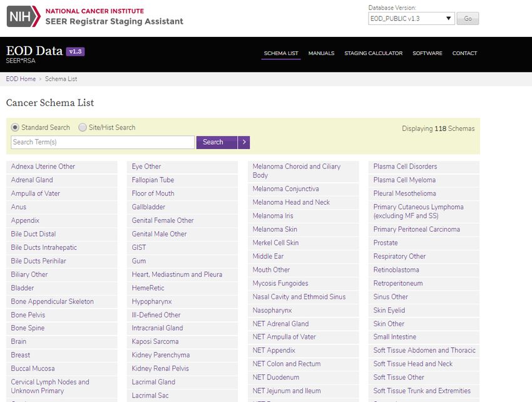
Task: Select the Prostate schema link
Action: [x=386, y=243]
